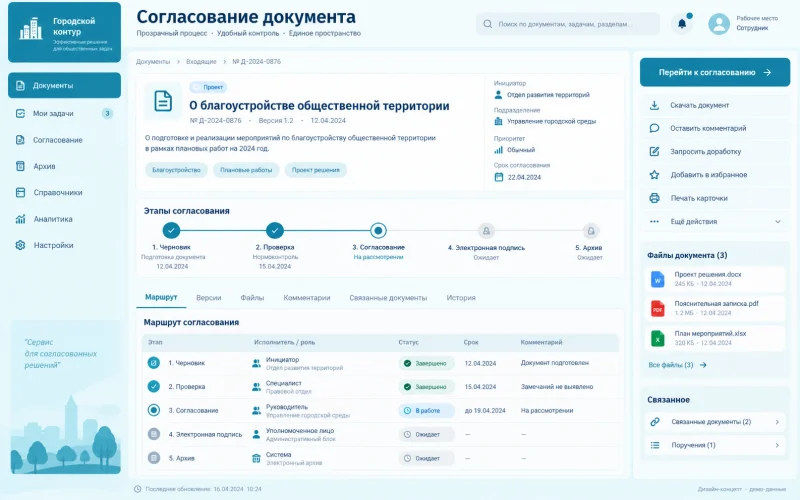Image resolution: width=800 pixels, height=500 pixels.
Task: Click the building icon near Управление городской среды
Action: (x=498, y=121)
